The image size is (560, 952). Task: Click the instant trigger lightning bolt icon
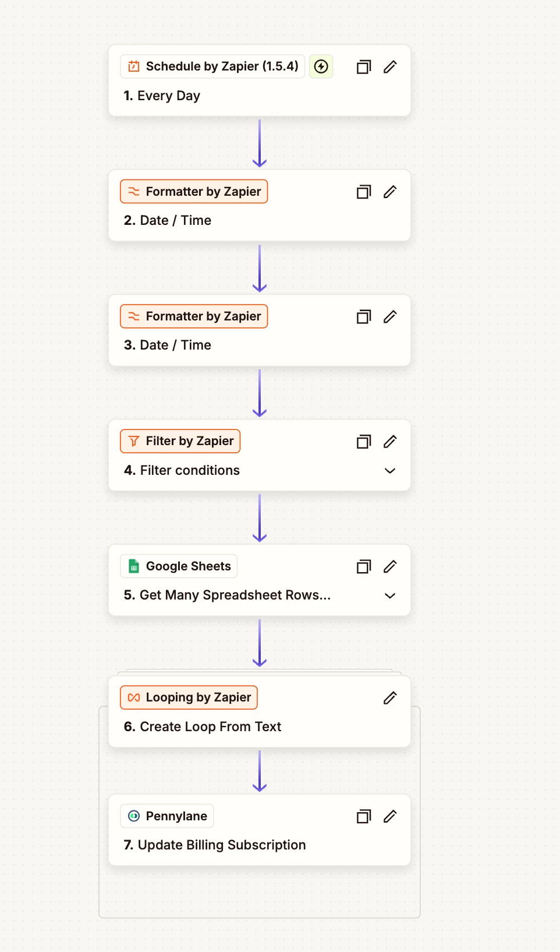pyautogui.click(x=321, y=66)
